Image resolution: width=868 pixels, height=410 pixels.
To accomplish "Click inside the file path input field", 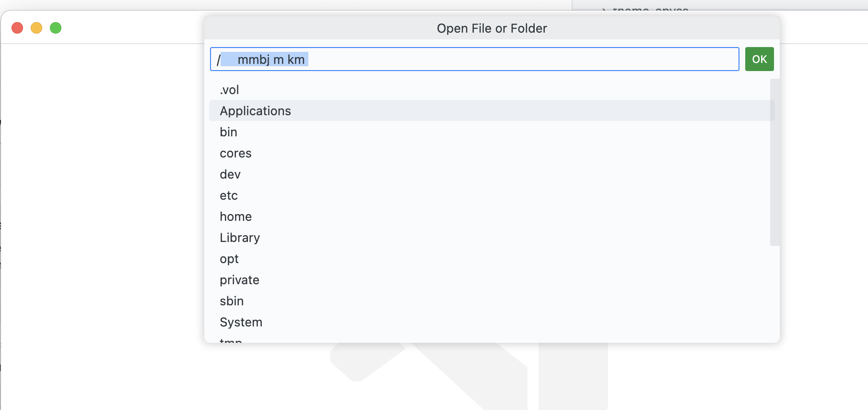I will [474, 59].
